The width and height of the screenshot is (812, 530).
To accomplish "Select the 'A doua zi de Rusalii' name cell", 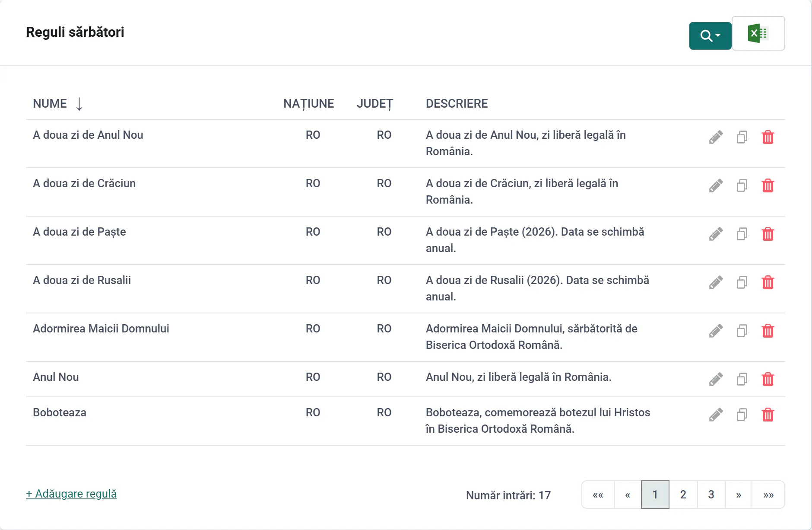I will (82, 280).
